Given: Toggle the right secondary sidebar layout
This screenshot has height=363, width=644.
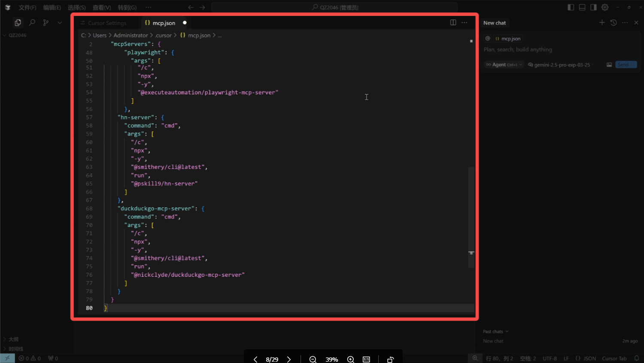Looking at the screenshot, I should [x=593, y=7].
